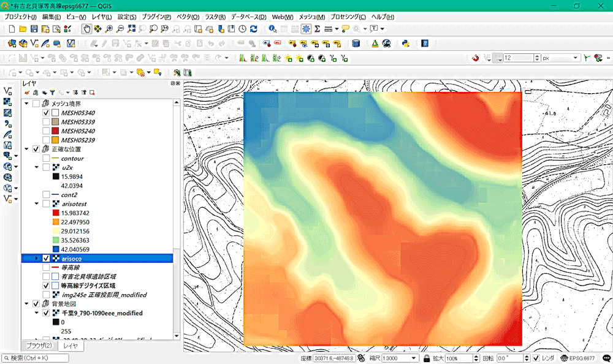Viewport: 613px width, 364px height.
Task: Open statistical summary sigma icon
Action: 318,29
